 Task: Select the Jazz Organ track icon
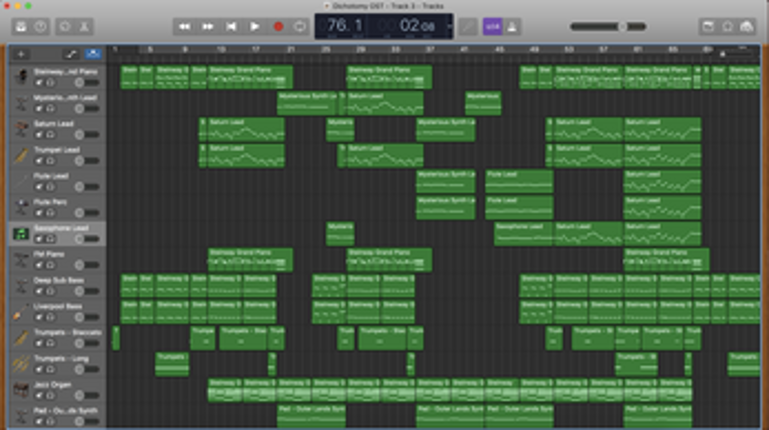(21, 390)
